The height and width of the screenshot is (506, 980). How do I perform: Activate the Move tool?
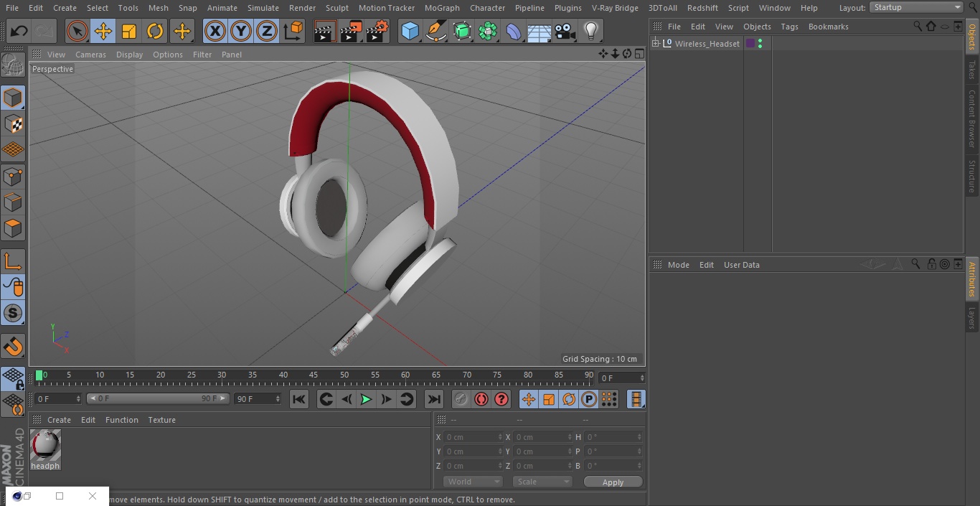pos(103,31)
